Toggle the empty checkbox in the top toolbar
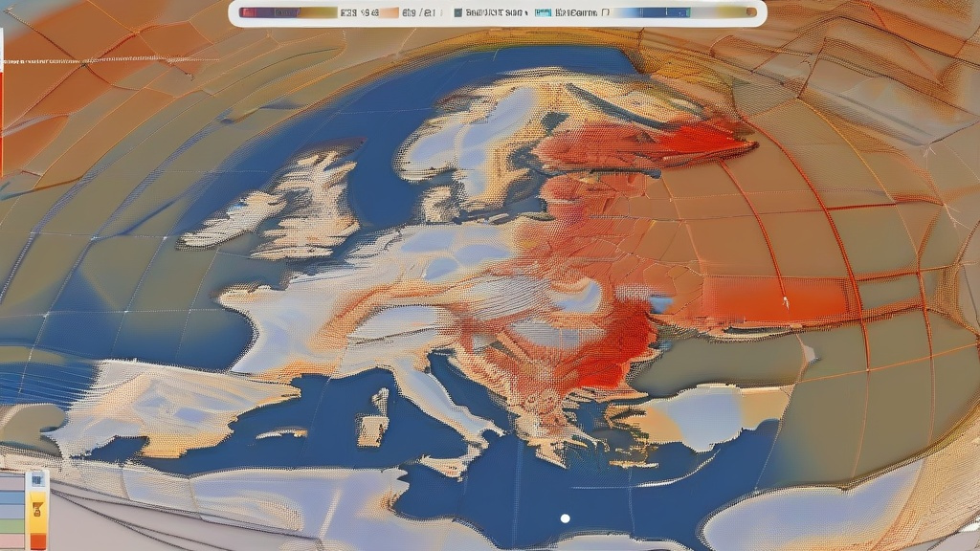 603,13
